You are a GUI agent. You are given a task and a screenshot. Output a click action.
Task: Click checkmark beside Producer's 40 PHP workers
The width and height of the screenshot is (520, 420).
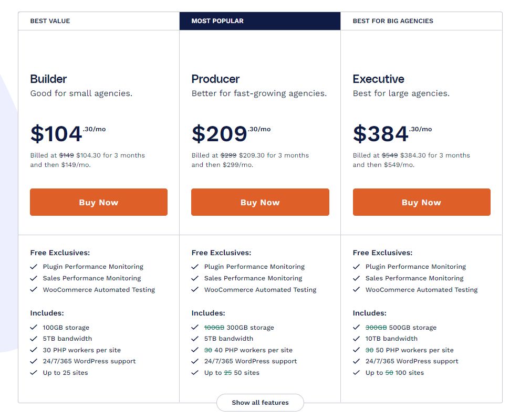[x=195, y=350]
